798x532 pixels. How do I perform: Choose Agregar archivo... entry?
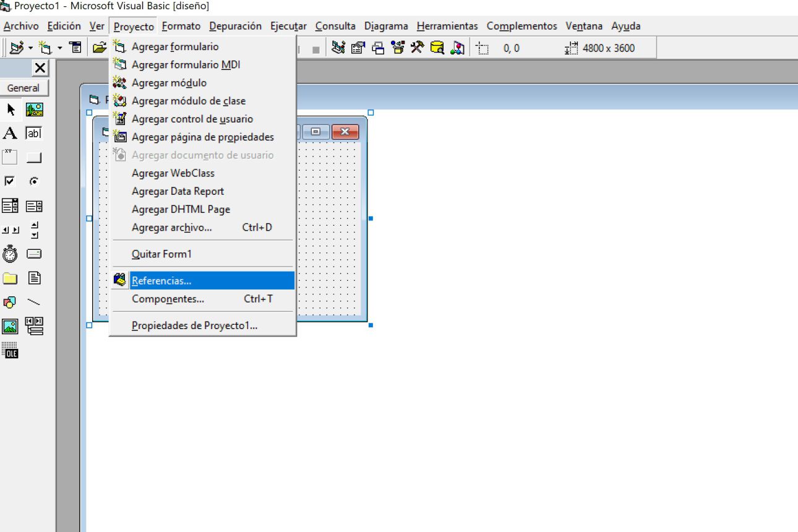click(202, 227)
